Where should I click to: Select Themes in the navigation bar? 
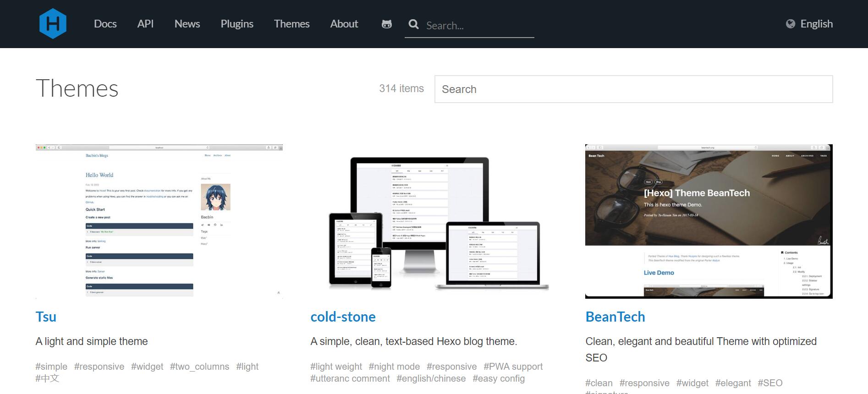point(291,24)
